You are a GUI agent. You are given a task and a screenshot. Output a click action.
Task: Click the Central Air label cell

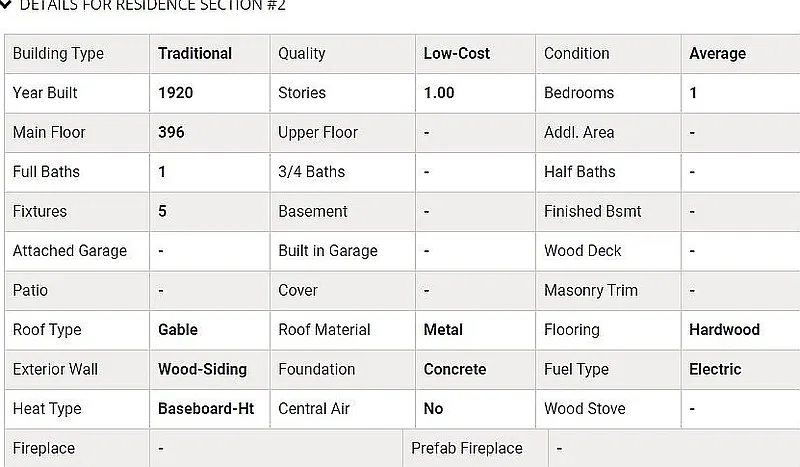[x=316, y=409]
